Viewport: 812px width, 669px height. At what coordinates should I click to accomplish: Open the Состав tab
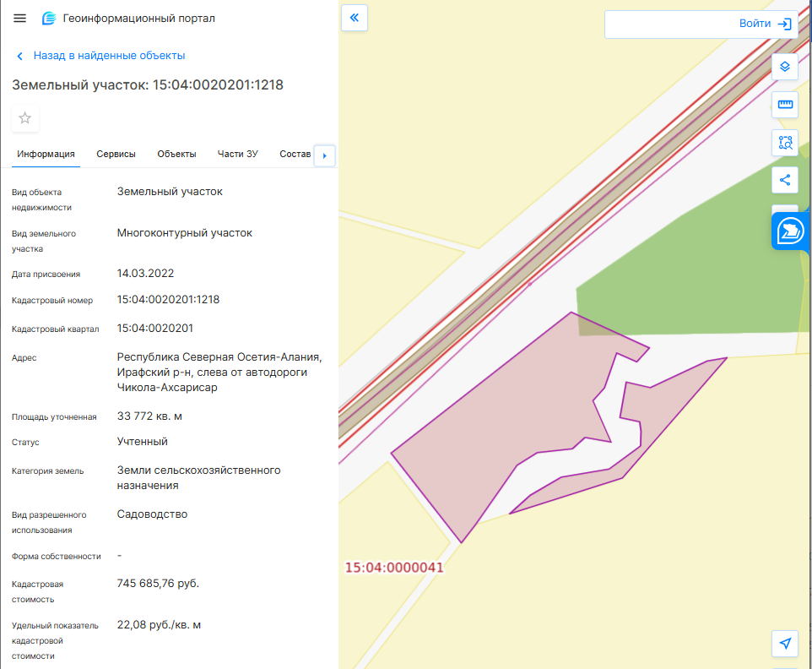click(295, 154)
